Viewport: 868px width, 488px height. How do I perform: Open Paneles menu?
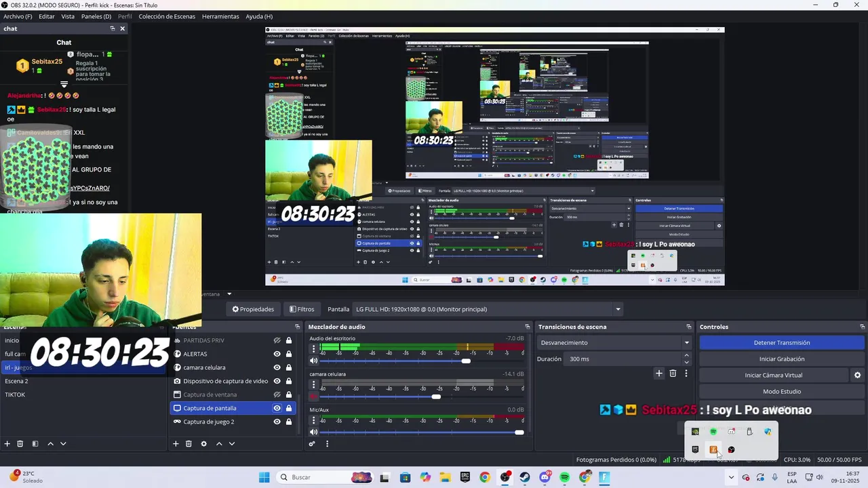pyautogui.click(x=96, y=16)
